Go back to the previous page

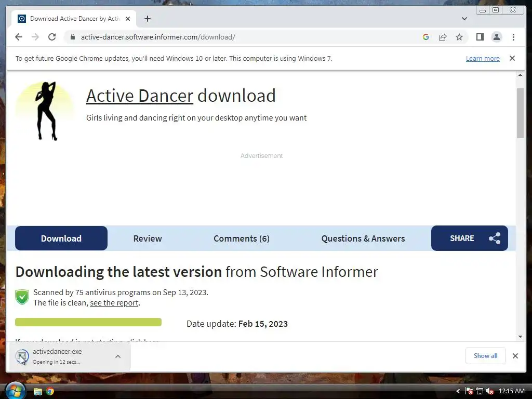pyautogui.click(x=19, y=37)
